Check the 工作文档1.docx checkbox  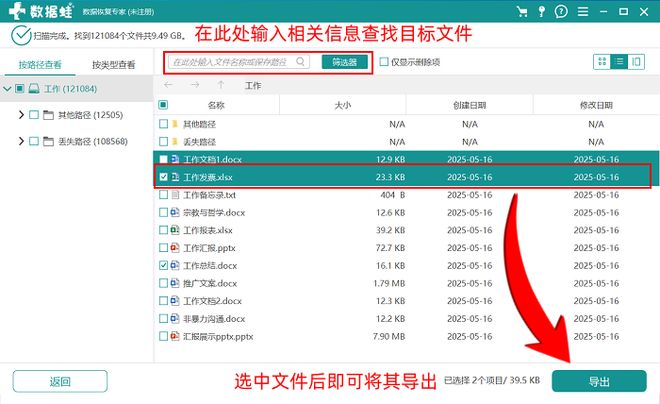[163, 159]
